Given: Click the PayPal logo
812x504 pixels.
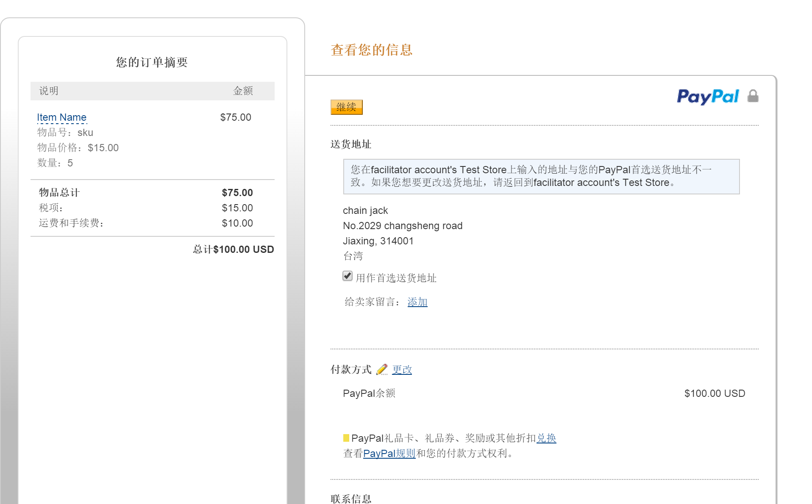Looking at the screenshot, I should coord(707,97).
